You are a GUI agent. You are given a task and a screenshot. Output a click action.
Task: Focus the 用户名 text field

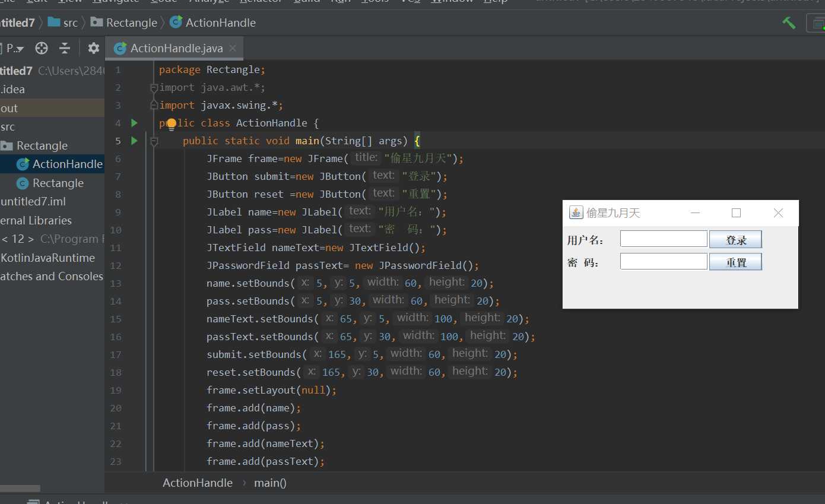[x=664, y=239]
